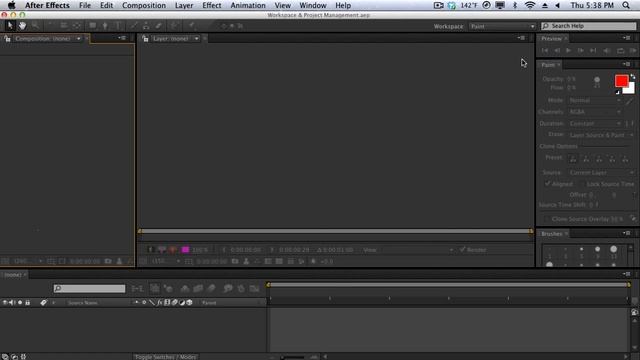The image size is (640, 360).
Task: Step to next frame in Preview panel
Action: pyautogui.click(x=580, y=51)
